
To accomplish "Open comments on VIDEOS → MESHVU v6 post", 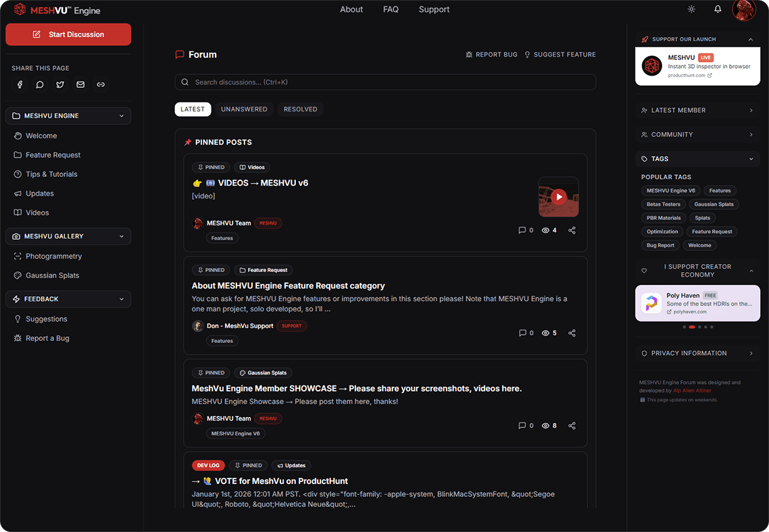I will [526, 230].
